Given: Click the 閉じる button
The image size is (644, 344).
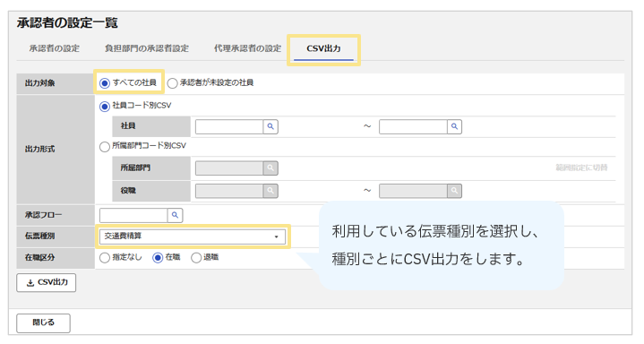Looking at the screenshot, I should [43, 323].
